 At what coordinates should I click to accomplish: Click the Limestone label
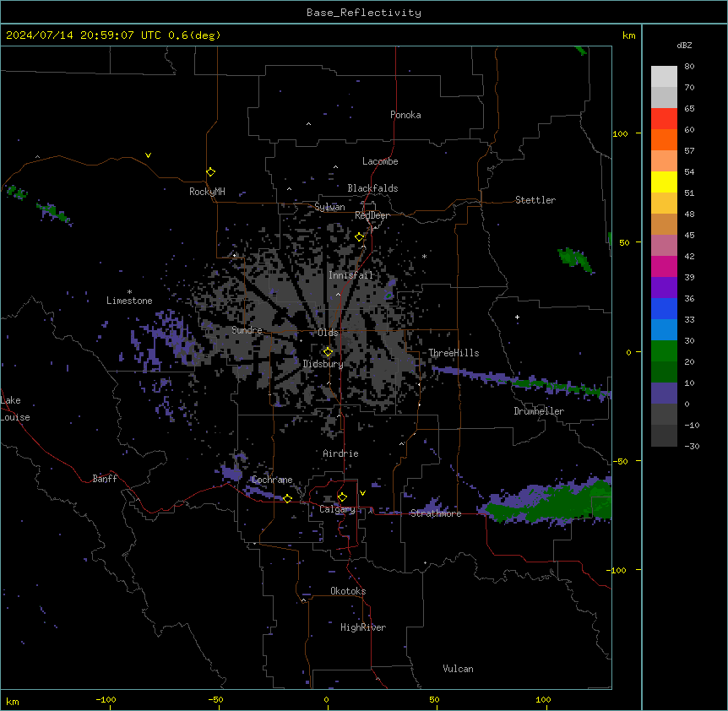(x=129, y=301)
